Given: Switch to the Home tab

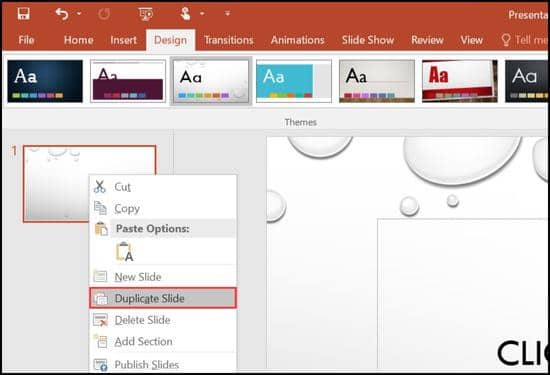Looking at the screenshot, I should click(79, 40).
